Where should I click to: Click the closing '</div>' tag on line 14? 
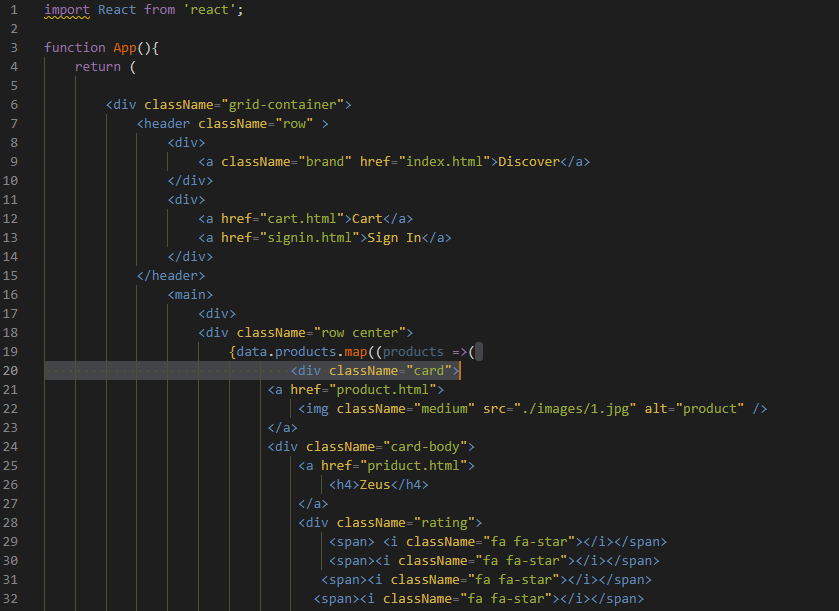190,257
